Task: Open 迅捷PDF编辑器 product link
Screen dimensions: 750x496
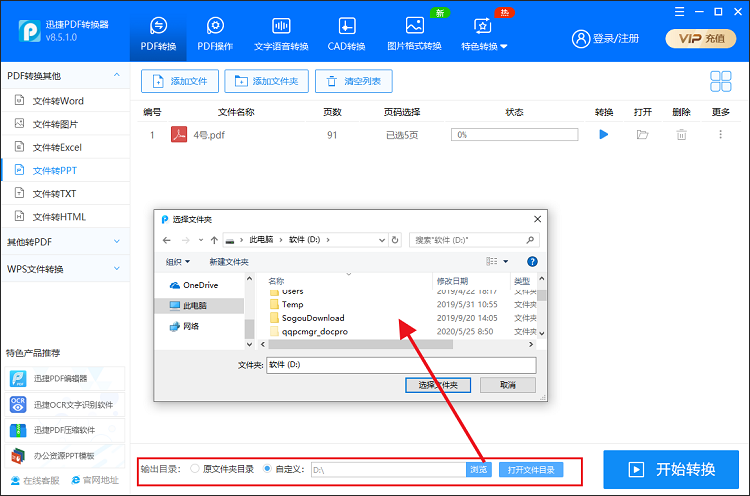Action: coord(65,379)
